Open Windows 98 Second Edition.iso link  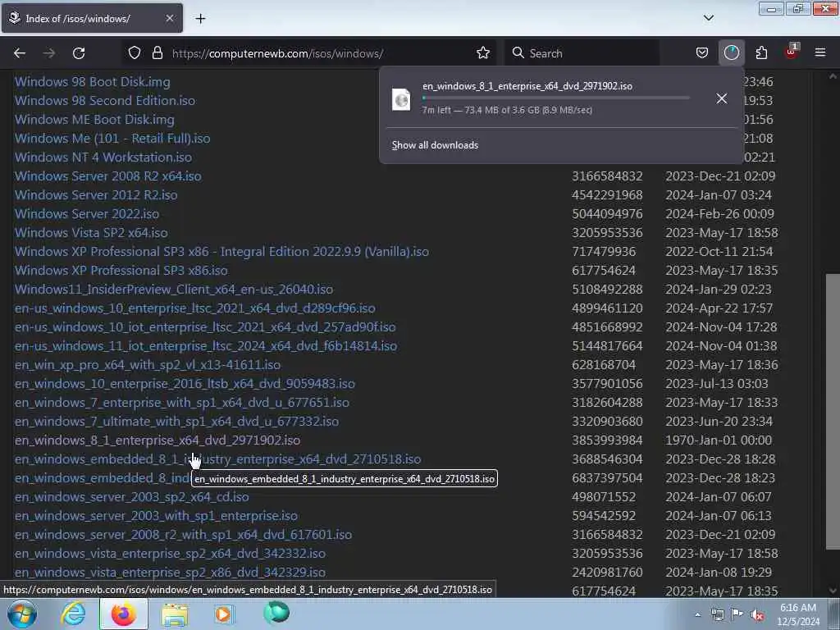click(x=104, y=101)
